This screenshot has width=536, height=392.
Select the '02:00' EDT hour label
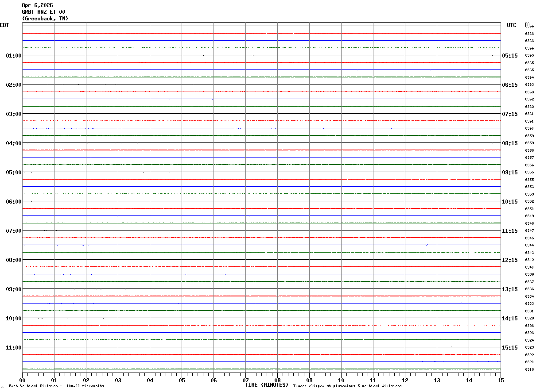(14, 85)
